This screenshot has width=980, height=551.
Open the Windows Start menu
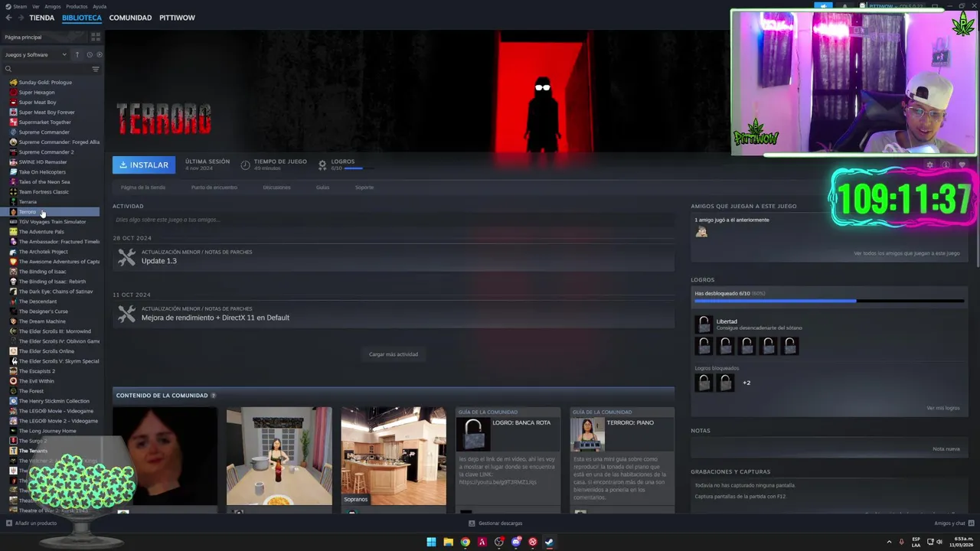[431, 543]
